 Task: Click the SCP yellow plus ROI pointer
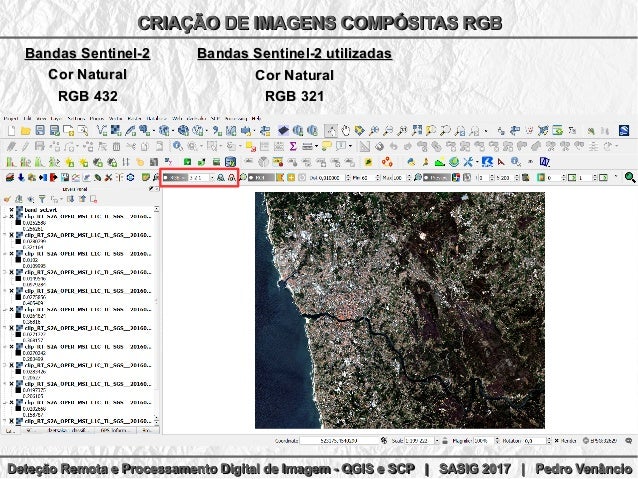pyautogui.click(x=291, y=177)
